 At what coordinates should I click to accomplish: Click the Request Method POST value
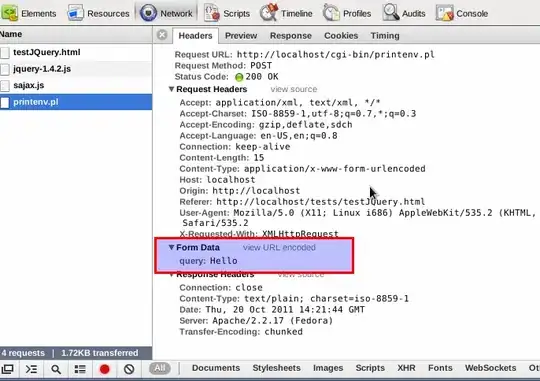(x=261, y=66)
